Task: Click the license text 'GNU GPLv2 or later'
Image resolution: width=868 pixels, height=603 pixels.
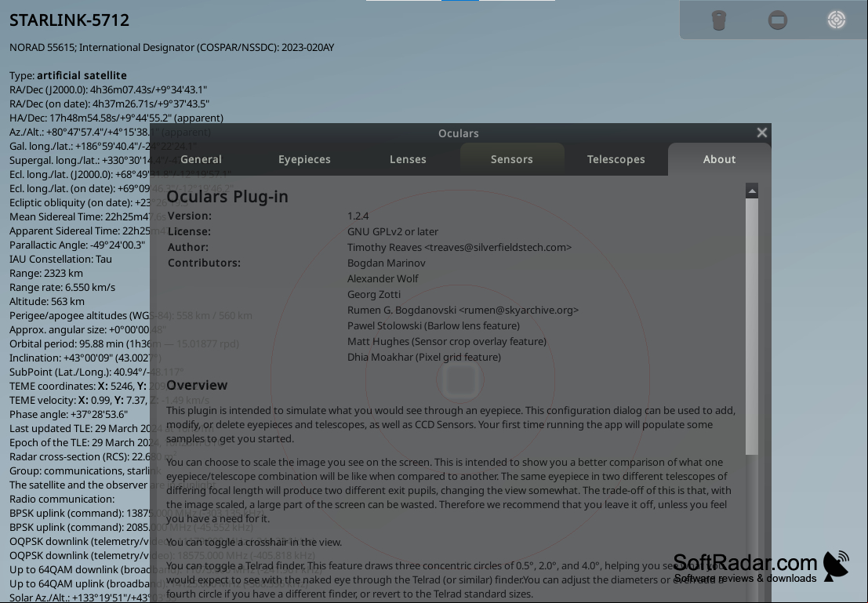Action: click(x=393, y=231)
